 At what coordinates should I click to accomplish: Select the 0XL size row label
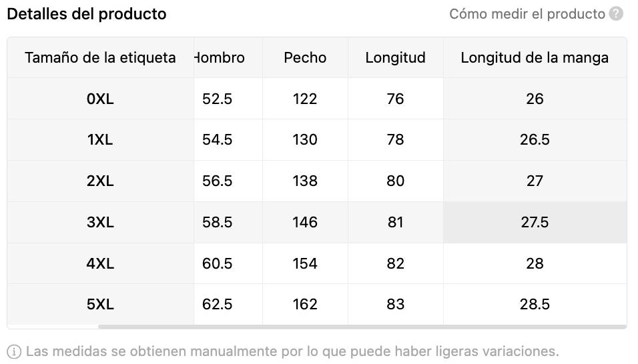[x=100, y=99]
